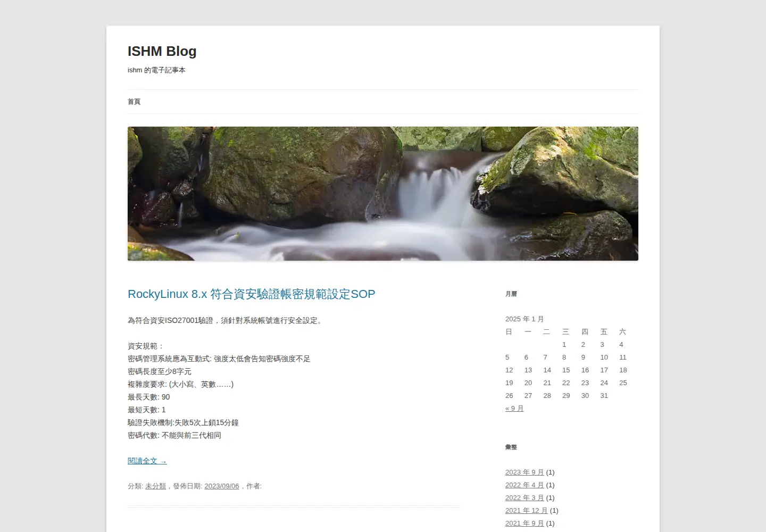766x532 pixels.
Task: Open the 未分類 category link
Action: pos(155,486)
